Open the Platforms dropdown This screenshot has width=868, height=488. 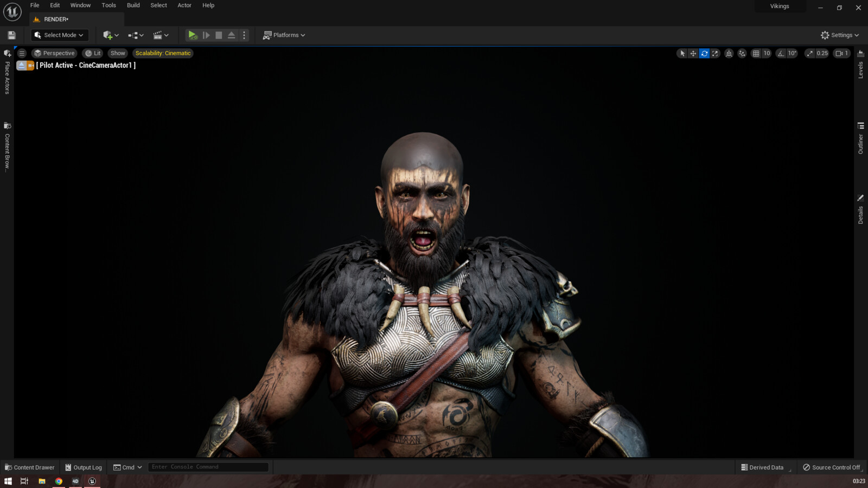[x=284, y=35]
